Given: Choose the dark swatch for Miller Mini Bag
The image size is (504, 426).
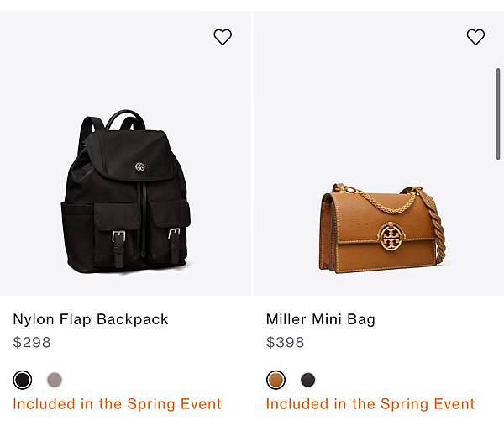Looking at the screenshot, I should [x=308, y=380].
